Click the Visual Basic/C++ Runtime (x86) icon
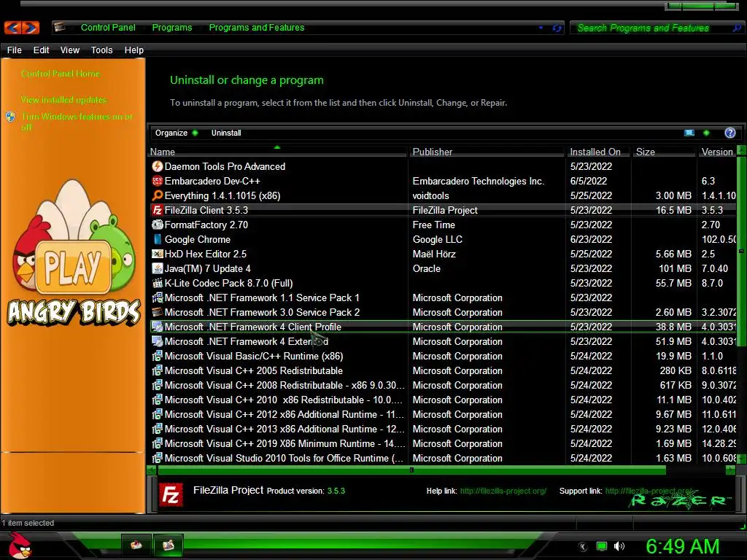This screenshot has height=560, width=747. (x=158, y=356)
